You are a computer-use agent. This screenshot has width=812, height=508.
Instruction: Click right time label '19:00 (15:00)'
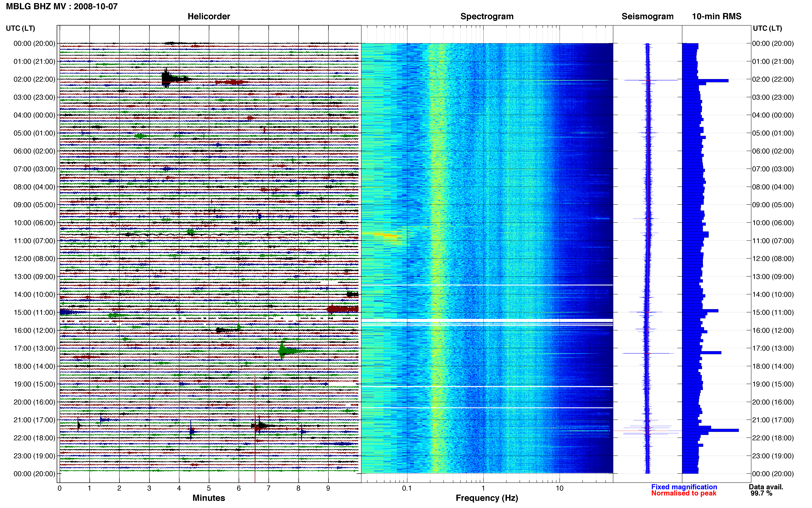pos(773,384)
